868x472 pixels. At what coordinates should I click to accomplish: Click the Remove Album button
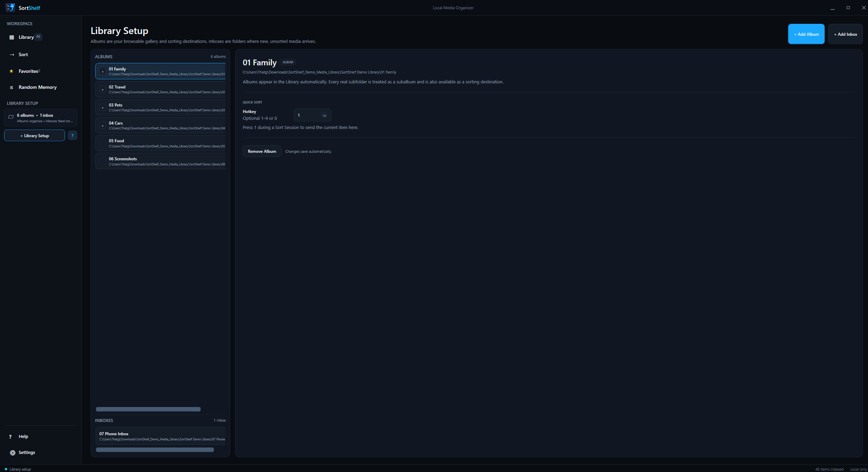pos(262,151)
